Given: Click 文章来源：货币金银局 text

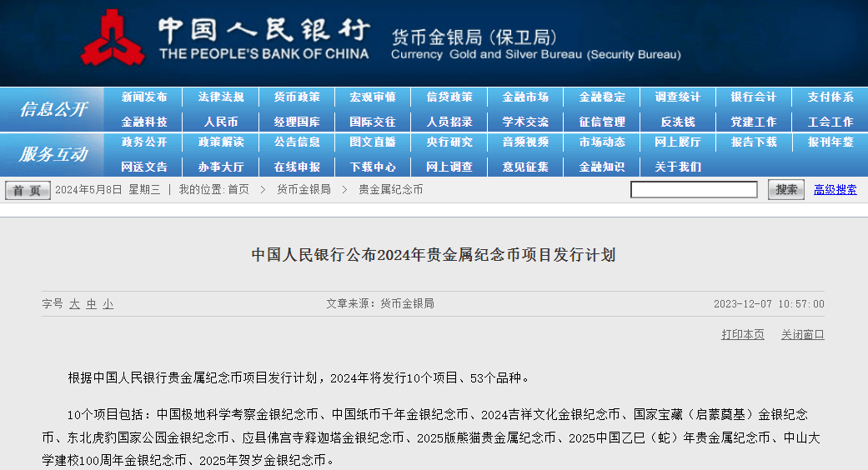Looking at the screenshot, I should (x=379, y=303).
